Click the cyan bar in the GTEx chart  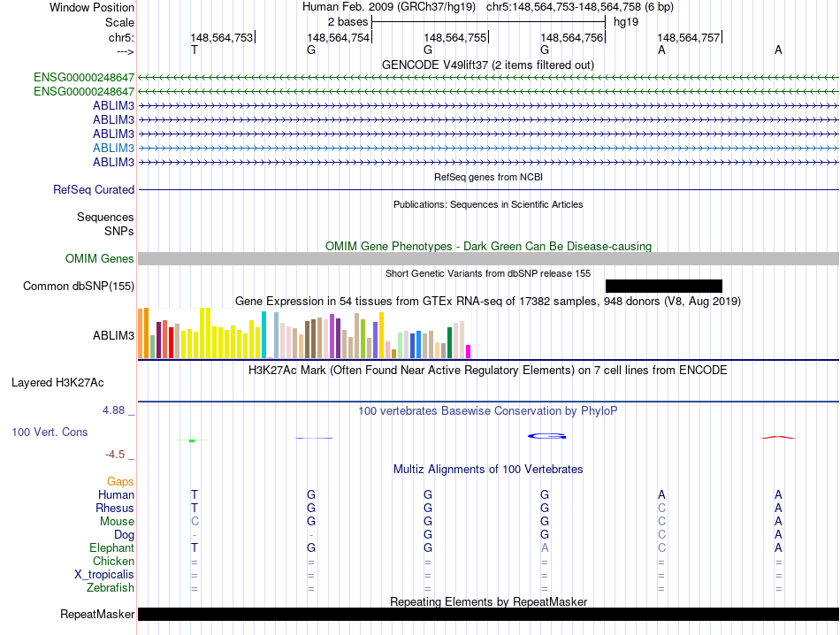tap(263, 335)
